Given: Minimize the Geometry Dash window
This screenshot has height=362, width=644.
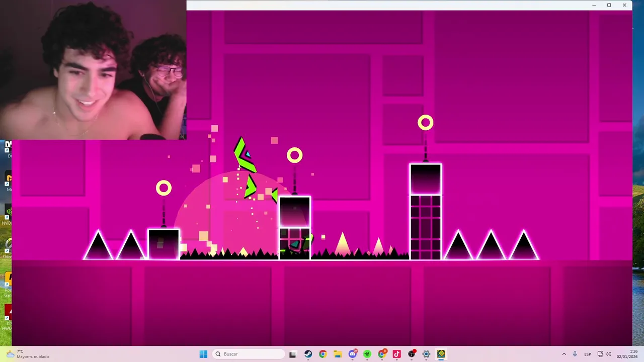Looking at the screenshot, I should [594, 5].
